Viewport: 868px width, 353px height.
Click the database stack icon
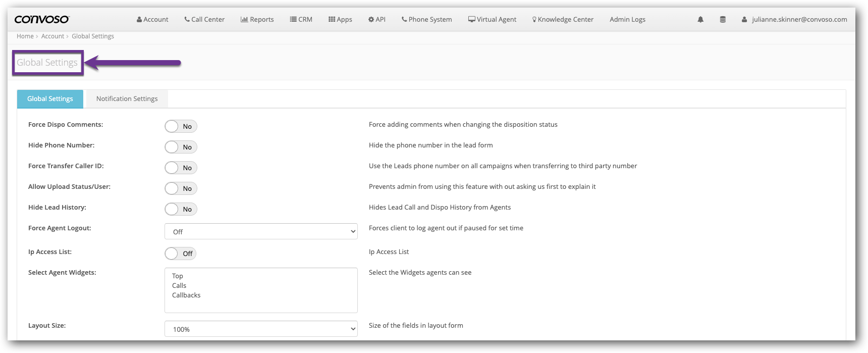[723, 19]
